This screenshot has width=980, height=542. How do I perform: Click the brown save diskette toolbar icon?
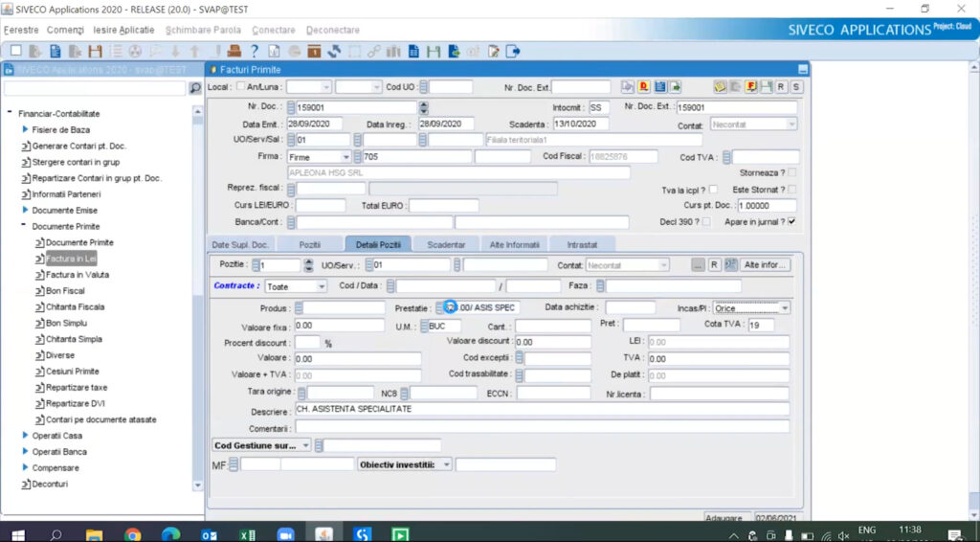pyautogui.click(x=95, y=52)
